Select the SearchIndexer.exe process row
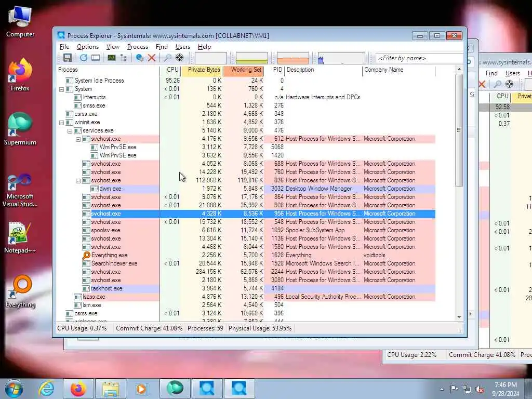532x399 pixels. pos(246,263)
